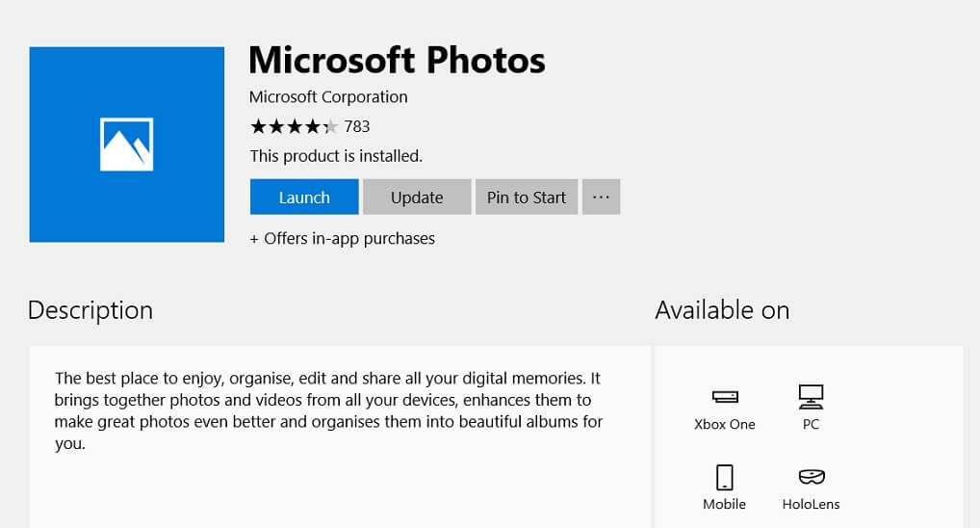Click the white mountain picture glyph
The height and width of the screenshot is (528, 980).
click(x=127, y=145)
